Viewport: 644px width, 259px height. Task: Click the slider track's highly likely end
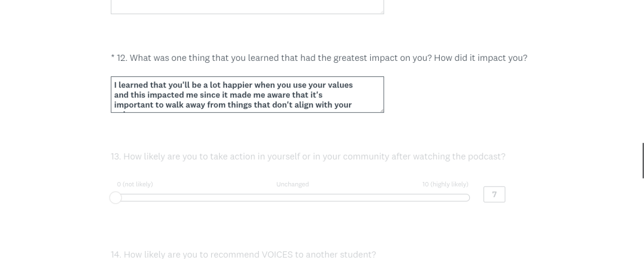pos(466,198)
